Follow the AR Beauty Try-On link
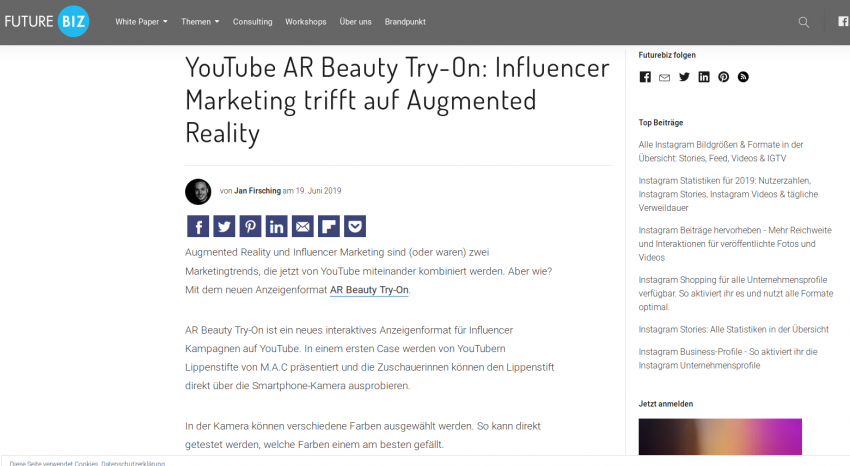The width and height of the screenshot is (850, 466). tap(369, 290)
